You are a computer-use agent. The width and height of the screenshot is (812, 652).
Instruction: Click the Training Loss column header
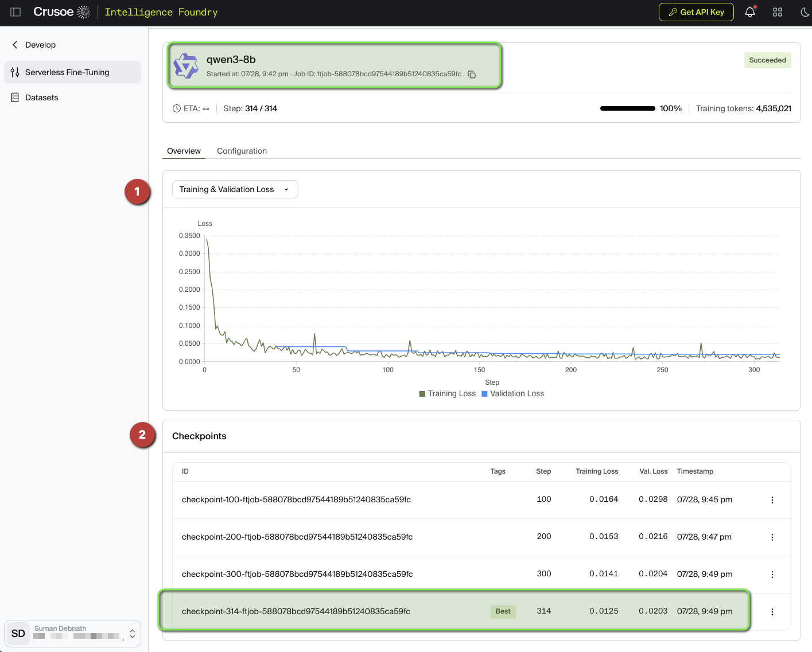click(597, 471)
